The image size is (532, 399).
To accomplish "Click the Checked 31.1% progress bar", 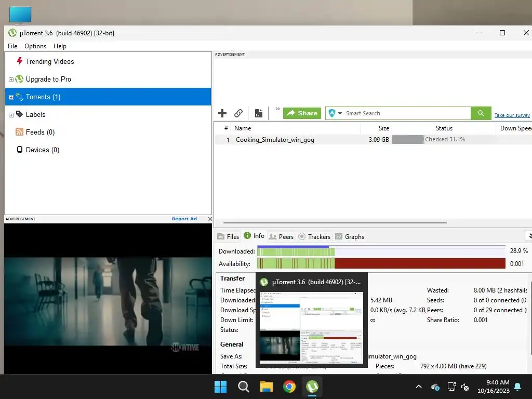I will coord(444,139).
